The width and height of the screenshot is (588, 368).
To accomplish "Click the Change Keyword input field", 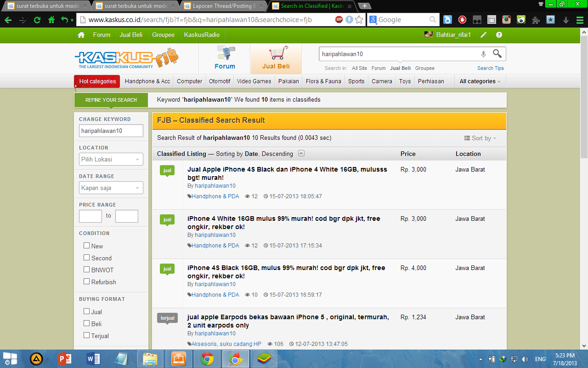I will (x=111, y=131).
